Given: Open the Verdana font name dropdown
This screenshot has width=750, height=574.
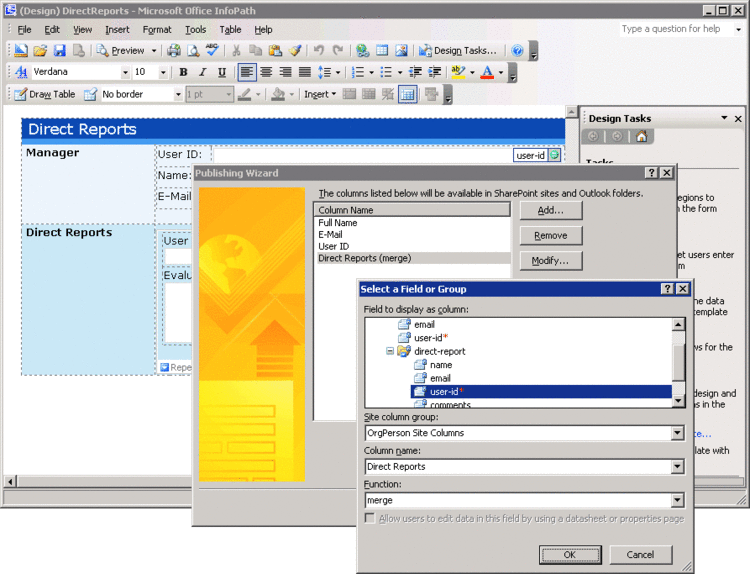Looking at the screenshot, I should pos(125,72).
